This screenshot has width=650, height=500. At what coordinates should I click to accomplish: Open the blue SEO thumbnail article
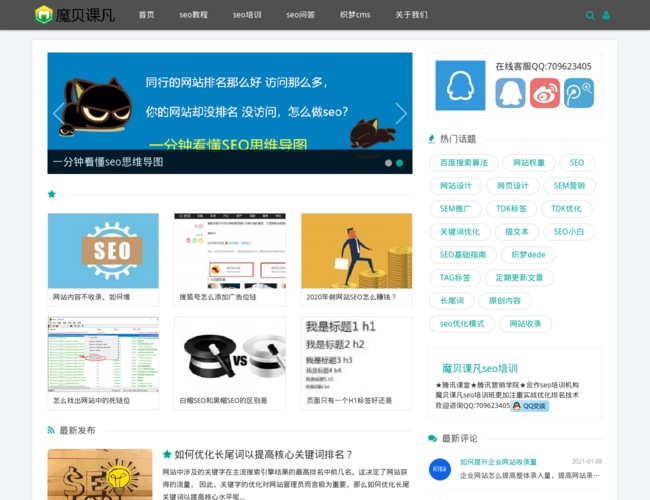(103, 251)
